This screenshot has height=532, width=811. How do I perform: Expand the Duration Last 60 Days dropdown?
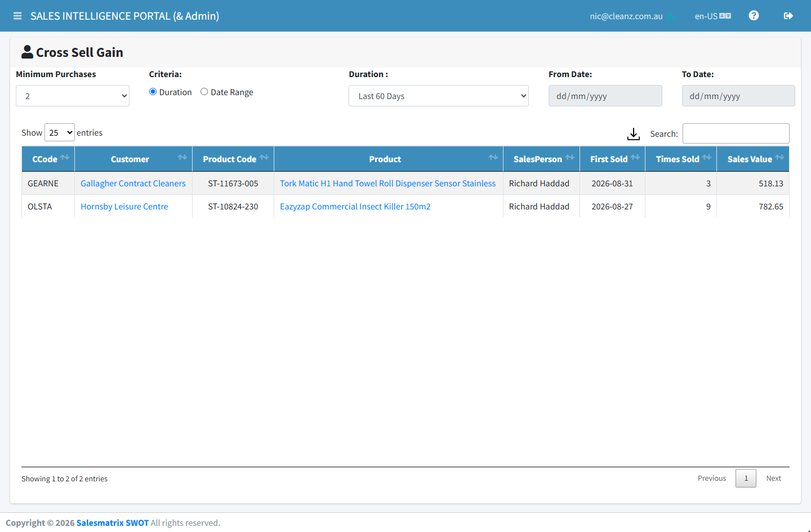[439, 96]
